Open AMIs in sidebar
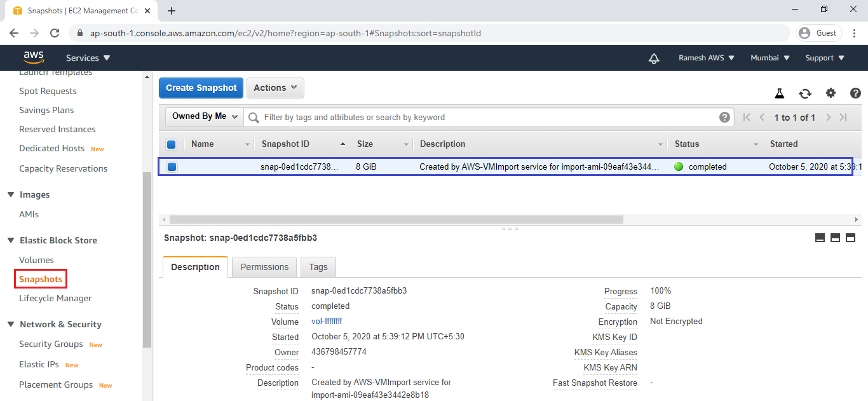Image resolution: width=868 pixels, height=401 pixels. (x=29, y=214)
